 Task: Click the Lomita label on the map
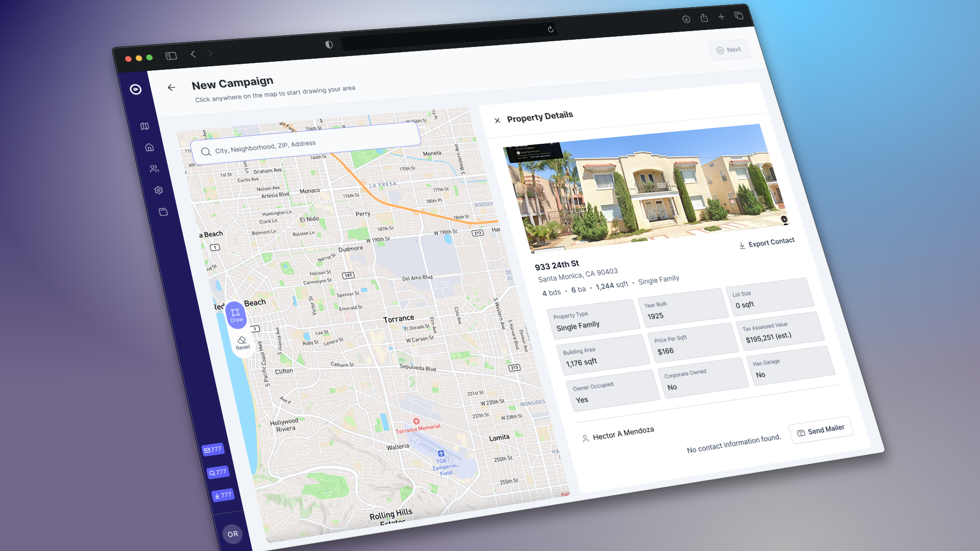[x=499, y=438]
